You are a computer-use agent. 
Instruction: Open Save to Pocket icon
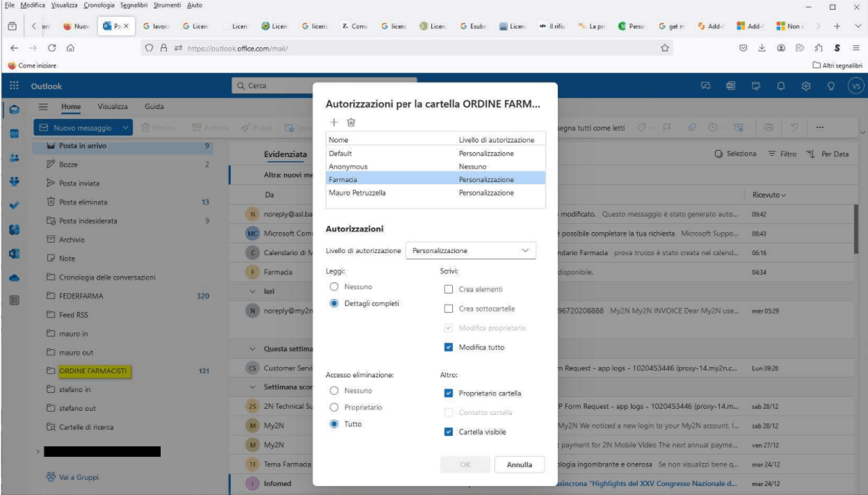(743, 48)
